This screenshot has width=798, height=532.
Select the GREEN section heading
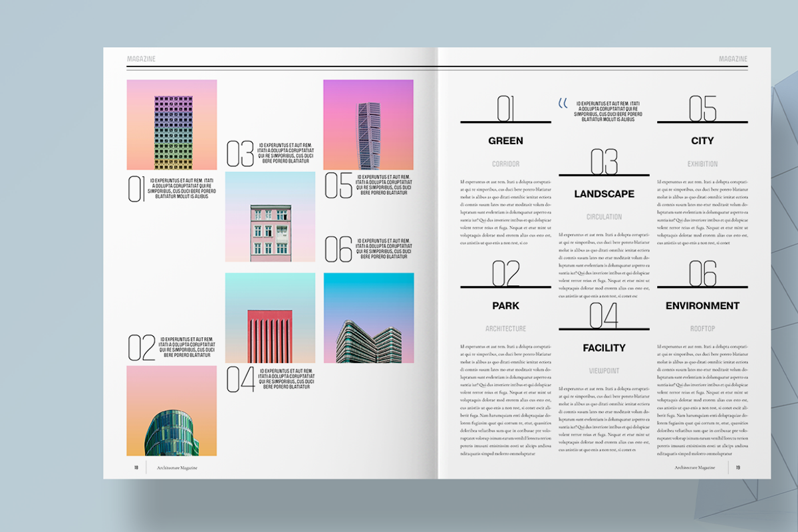click(x=505, y=140)
